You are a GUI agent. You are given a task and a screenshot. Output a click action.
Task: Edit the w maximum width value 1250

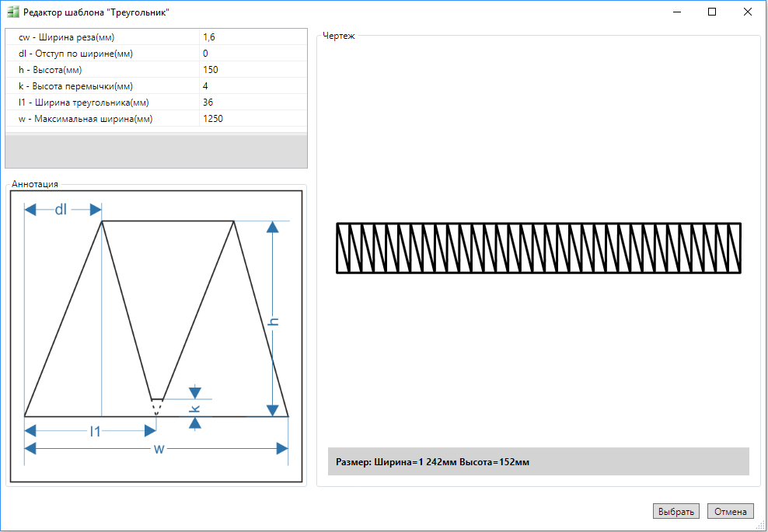(x=253, y=119)
